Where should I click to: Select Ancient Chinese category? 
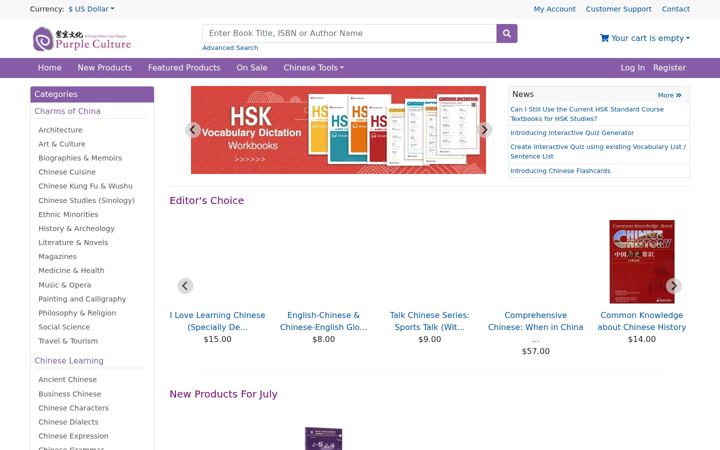[68, 379]
